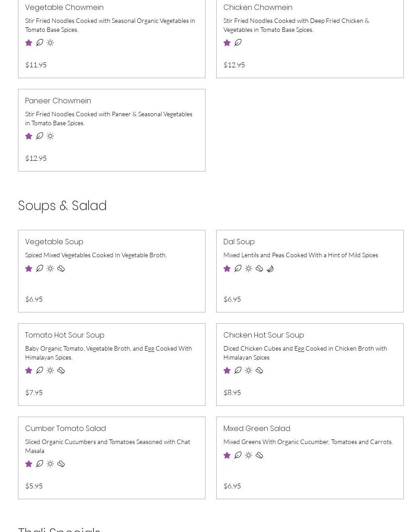The image size is (415, 532).
Task: Select the Tomato Hot Sour Soup title
Action: (65, 335)
